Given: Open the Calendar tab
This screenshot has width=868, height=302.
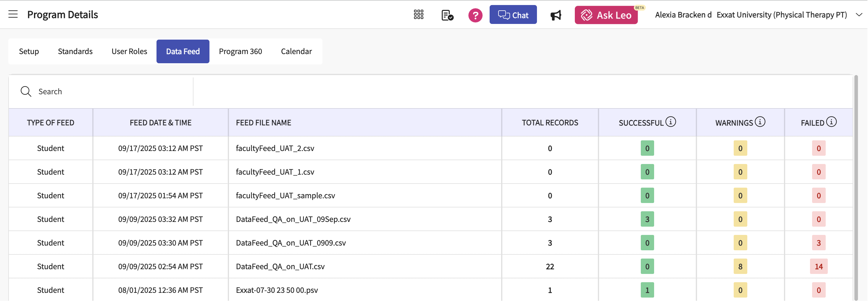Looking at the screenshot, I should coord(296,51).
